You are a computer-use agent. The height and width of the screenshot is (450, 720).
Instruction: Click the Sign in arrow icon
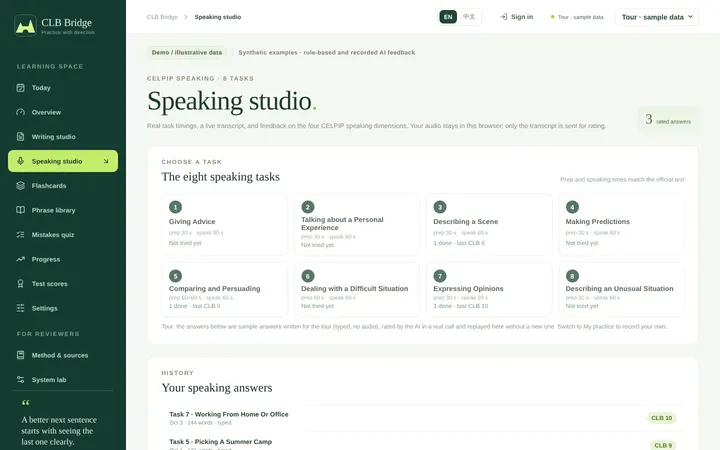point(504,17)
